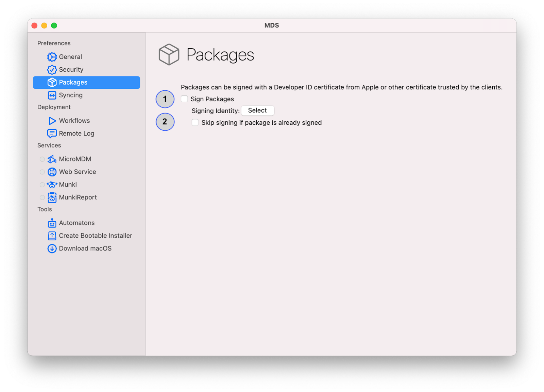Click the Create Bootable Installer upload icon
Viewport: 544px width, 392px height.
click(52, 236)
